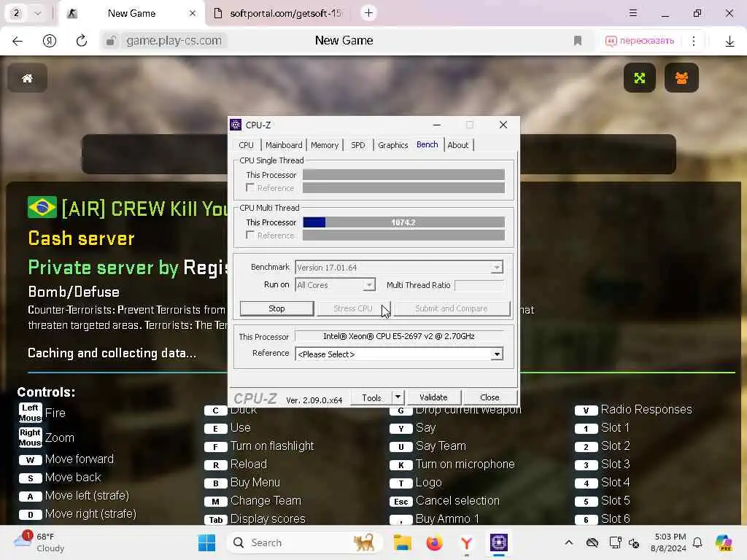Click the Close button in CPU-Z
This screenshot has height=560, width=747.
click(x=489, y=397)
